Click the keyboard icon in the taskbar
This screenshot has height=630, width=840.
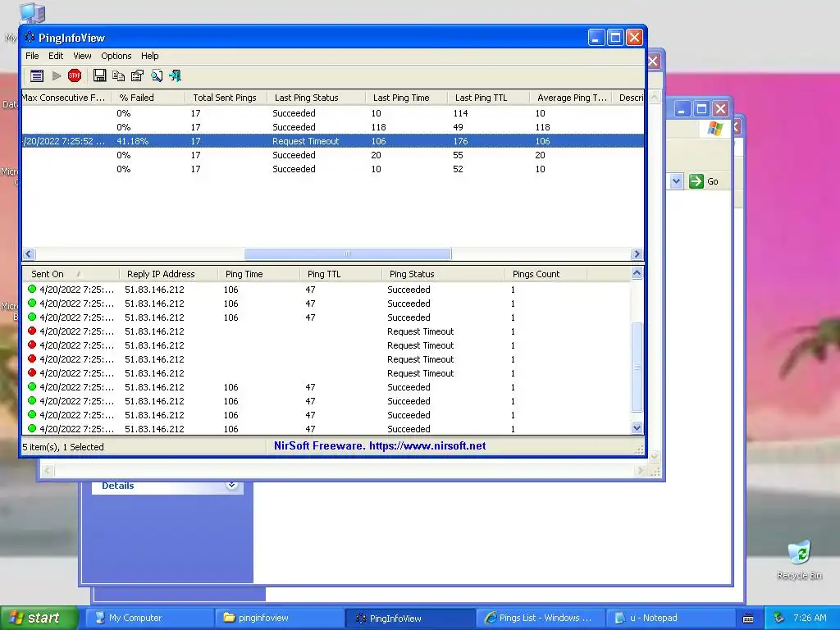click(748, 619)
